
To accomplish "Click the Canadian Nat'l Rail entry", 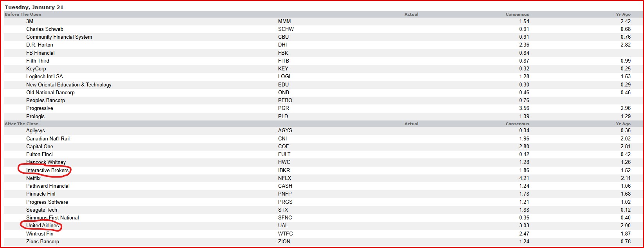I will 48,138.
